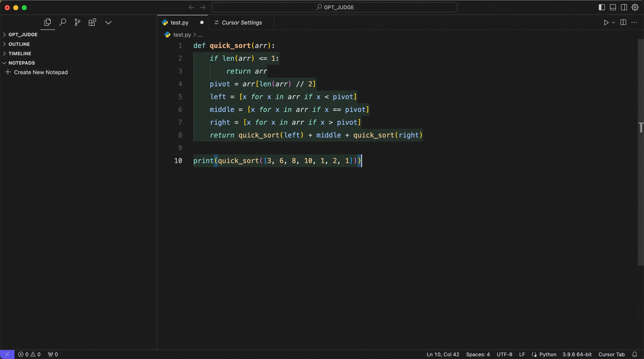Click line number 9 in the gutter

tap(180, 148)
